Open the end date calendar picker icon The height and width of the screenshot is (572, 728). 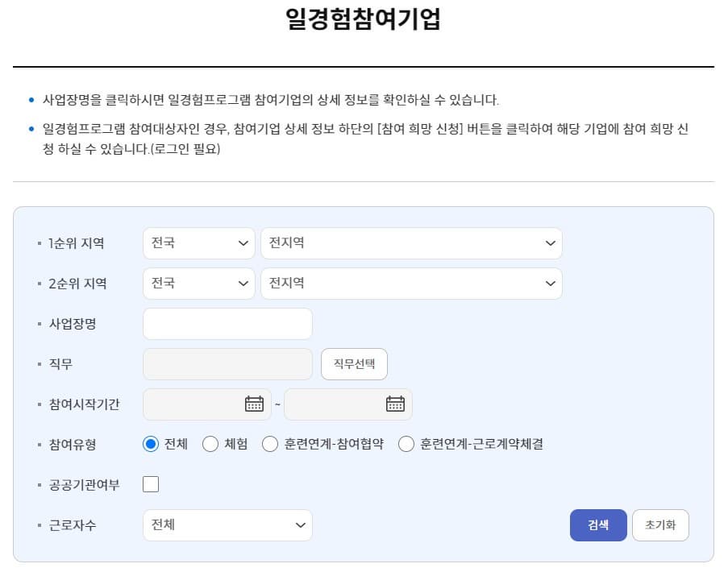(x=394, y=404)
